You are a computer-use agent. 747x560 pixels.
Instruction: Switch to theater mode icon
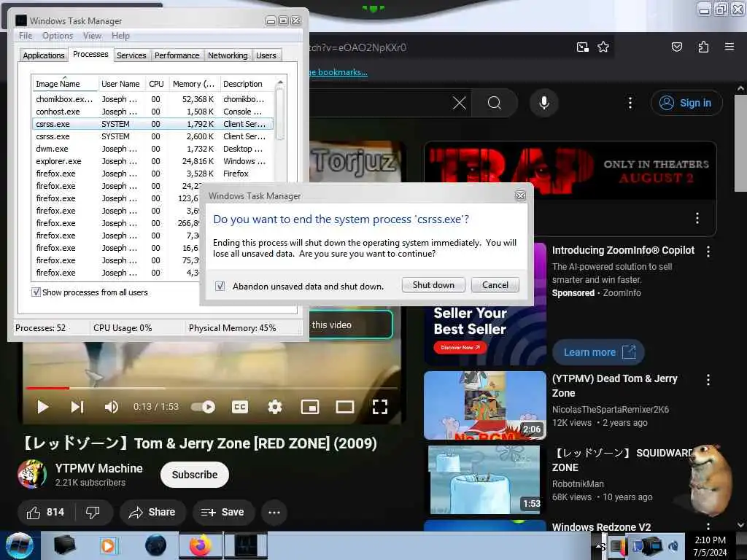(345, 407)
